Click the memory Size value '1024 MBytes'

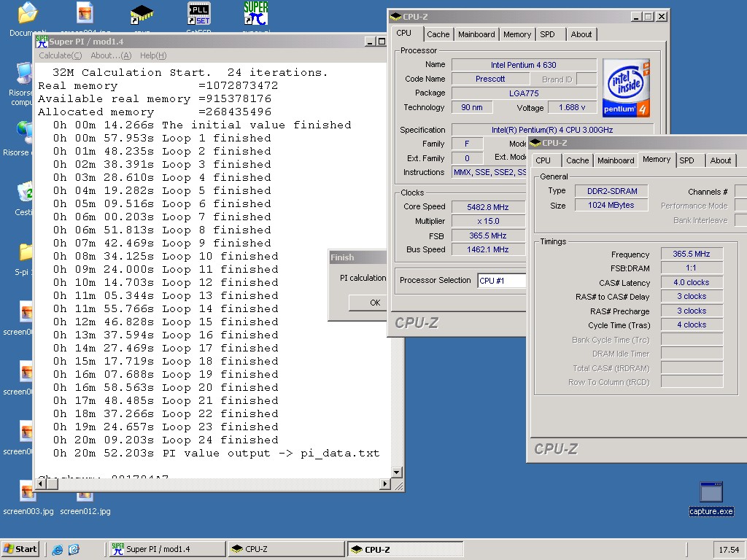[x=612, y=205]
